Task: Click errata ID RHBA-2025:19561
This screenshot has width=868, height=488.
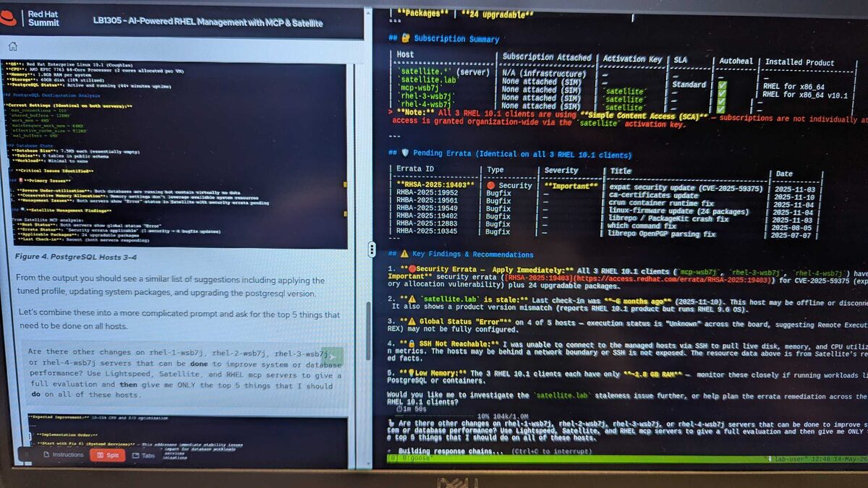Action: (x=427, y=201)
